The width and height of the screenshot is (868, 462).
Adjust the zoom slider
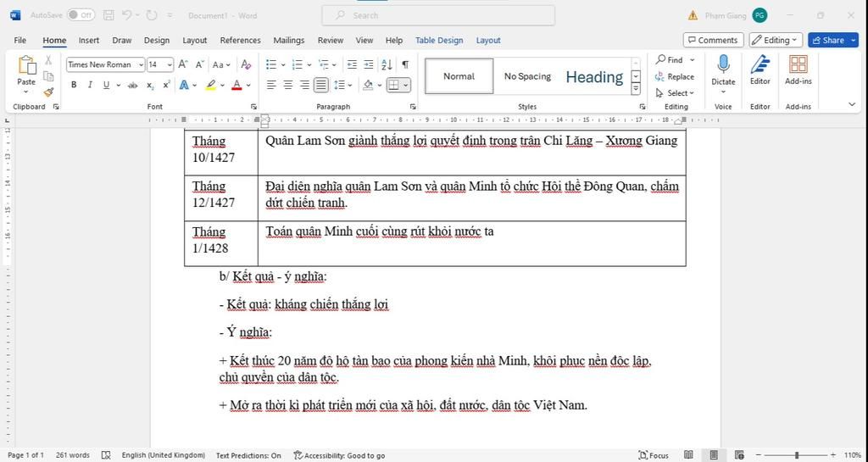tap(797, 455)
